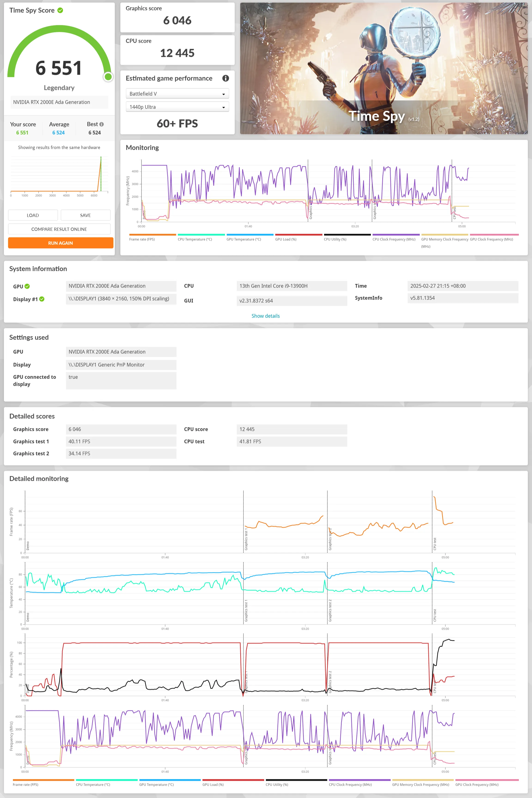This screenshot has height=798, width=532.
Task: Click the Graphics test 1 marker in frame rate chart
Action: click(246, 539)
